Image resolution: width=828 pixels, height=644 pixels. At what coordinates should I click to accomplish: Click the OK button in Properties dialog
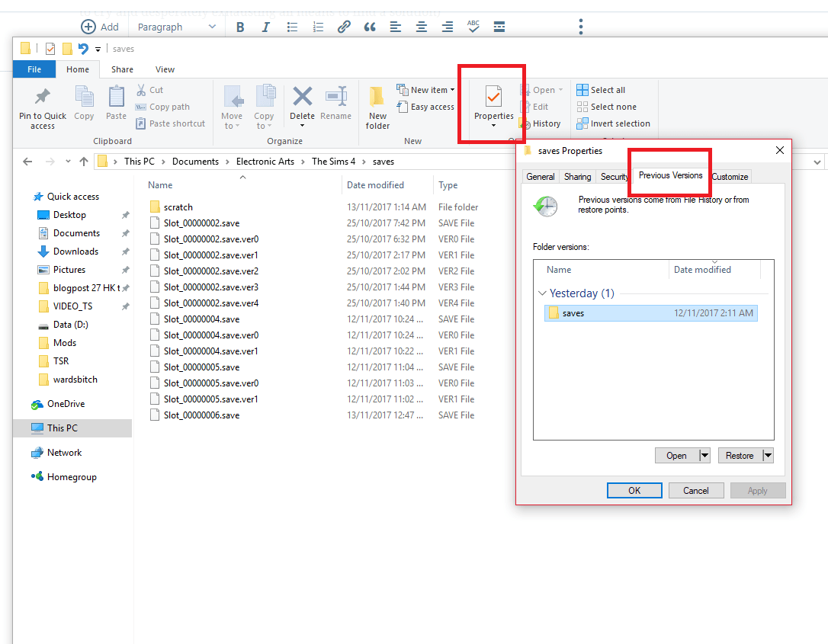[634, 491]
